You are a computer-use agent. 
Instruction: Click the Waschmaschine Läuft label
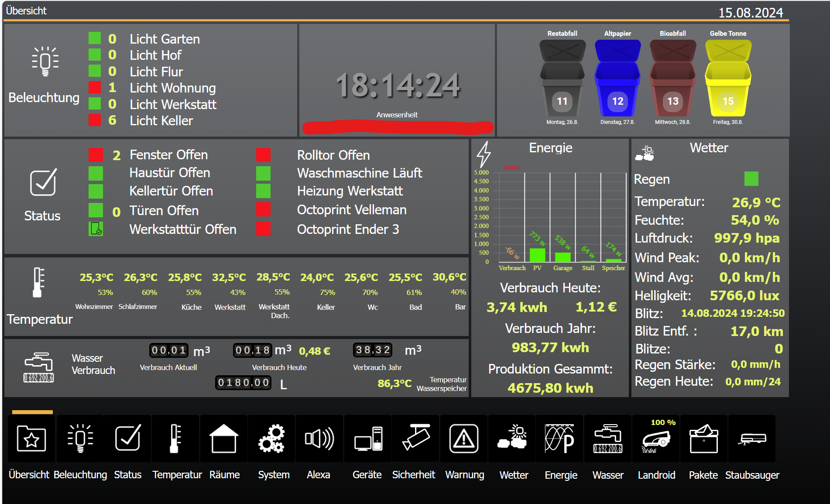coord(359,173)
